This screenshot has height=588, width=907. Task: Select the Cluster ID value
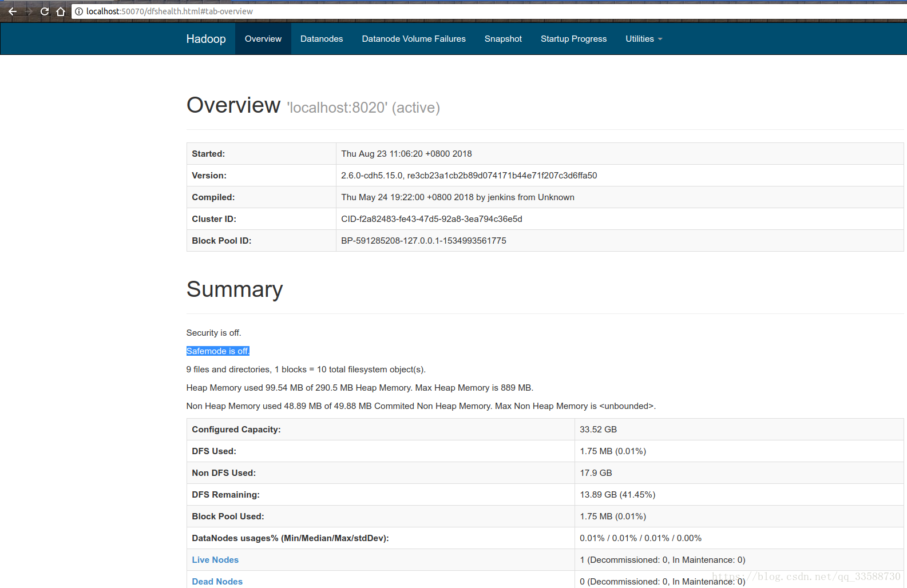431,219
